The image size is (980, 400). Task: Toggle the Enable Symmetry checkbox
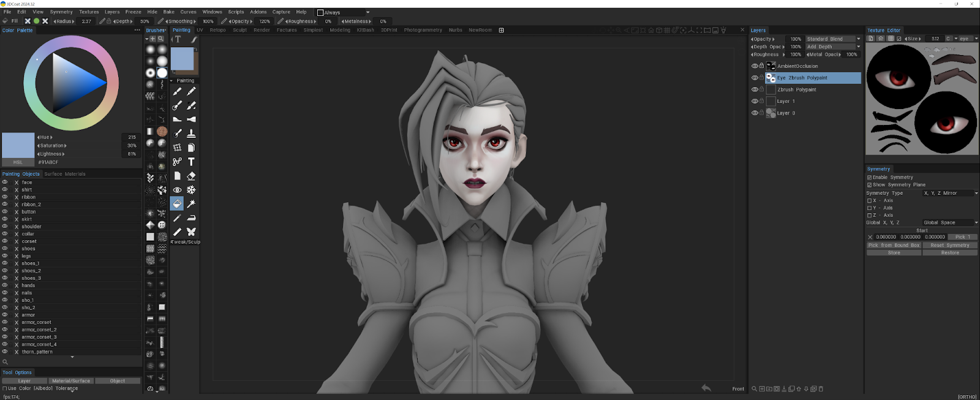coord(869,178)
